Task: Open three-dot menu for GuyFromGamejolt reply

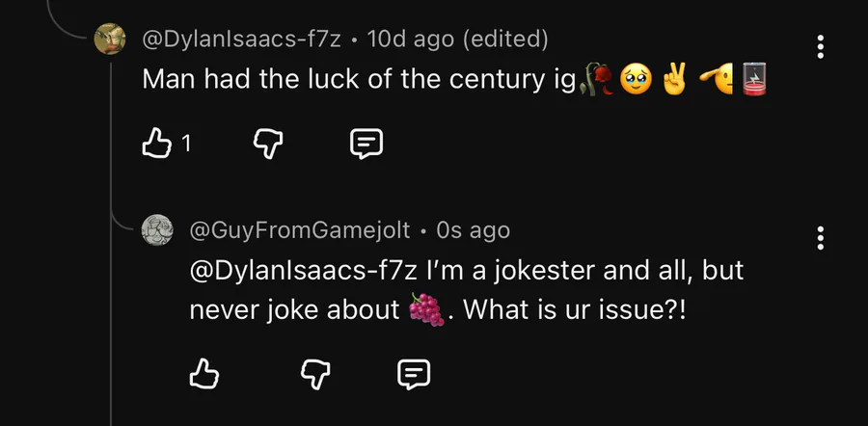Action: pos(820,237)
